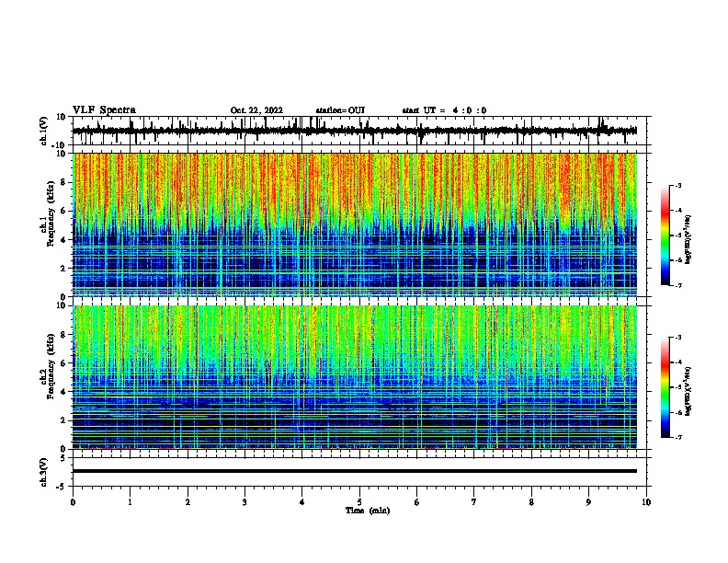The height and width of the screenshot is (563, 728).
Task: Click the time axis tick label "9"
Action: [x=588, y=502]
